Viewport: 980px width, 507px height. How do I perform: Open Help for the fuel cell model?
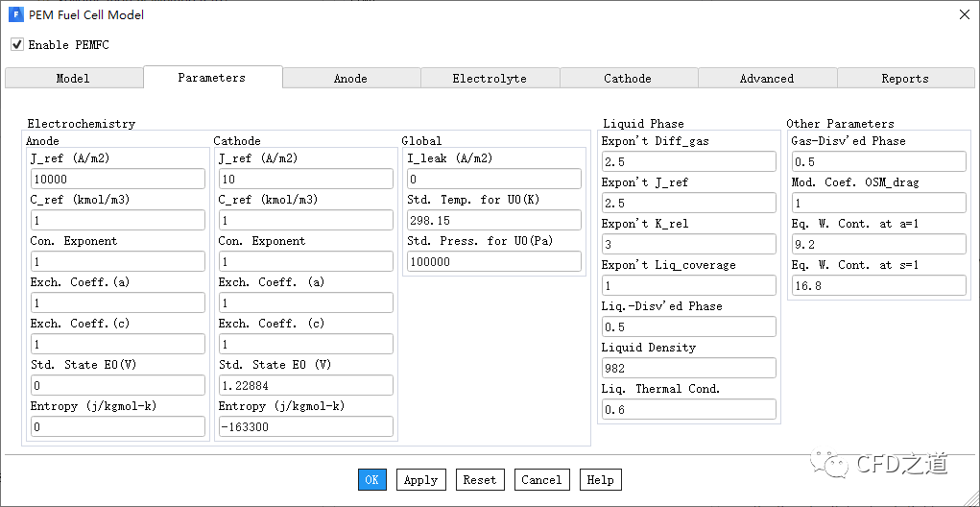click(x=600, y=480)
